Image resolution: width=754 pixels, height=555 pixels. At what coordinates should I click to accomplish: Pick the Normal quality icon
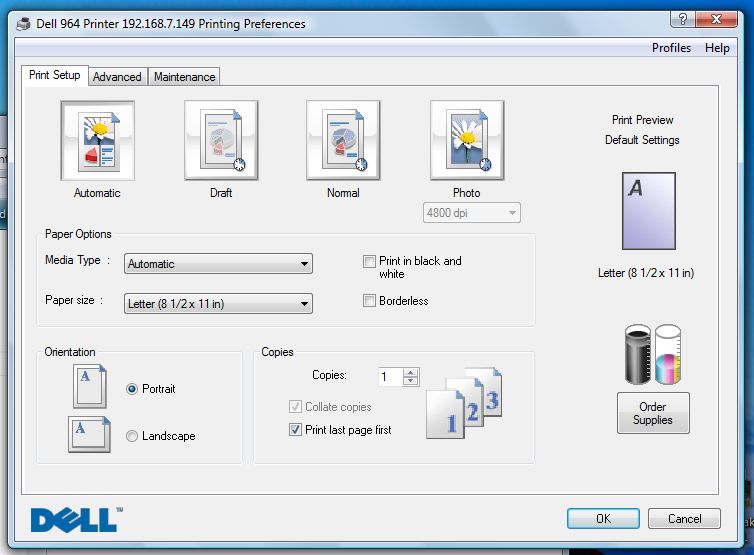[343, 140]
